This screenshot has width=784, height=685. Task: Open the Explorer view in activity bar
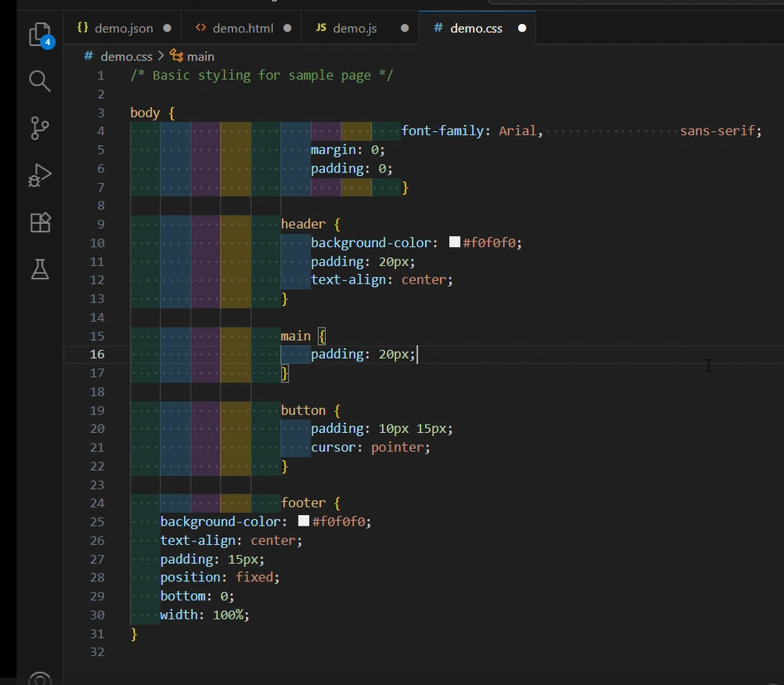(x=40, y=35)
